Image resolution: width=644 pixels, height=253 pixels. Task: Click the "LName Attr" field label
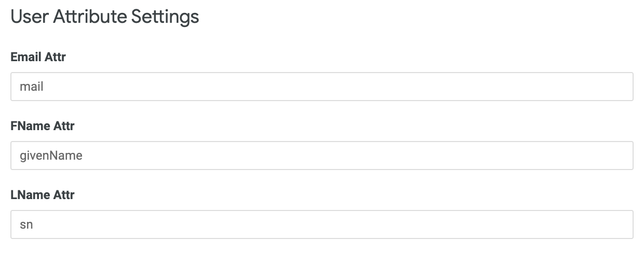tap(42, 195)
